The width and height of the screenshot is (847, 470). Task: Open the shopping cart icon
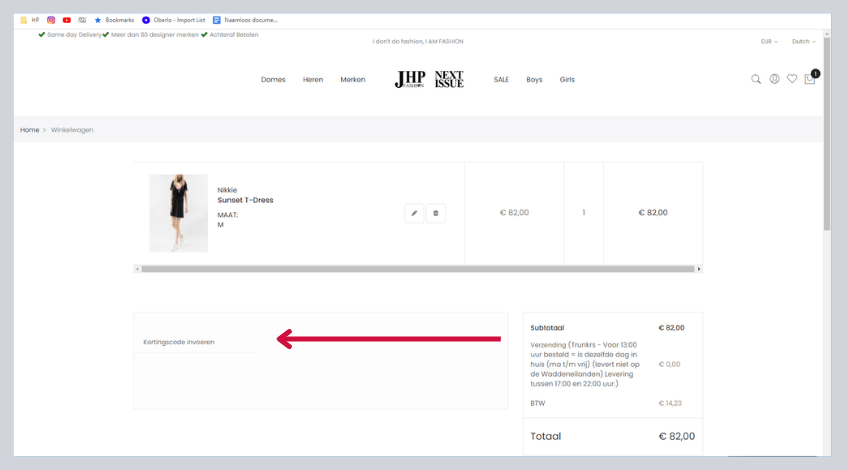[x=810, y=79]
